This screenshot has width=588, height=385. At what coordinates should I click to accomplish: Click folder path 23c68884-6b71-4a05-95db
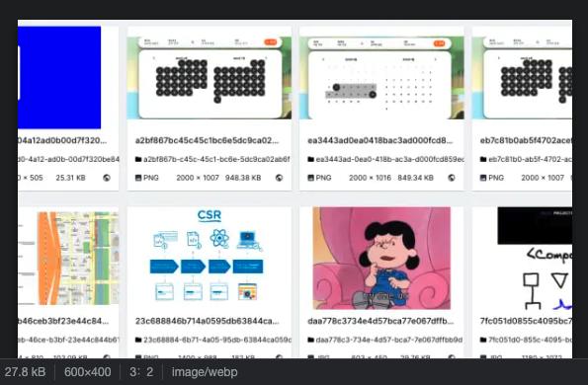click(x=217, y=340)
